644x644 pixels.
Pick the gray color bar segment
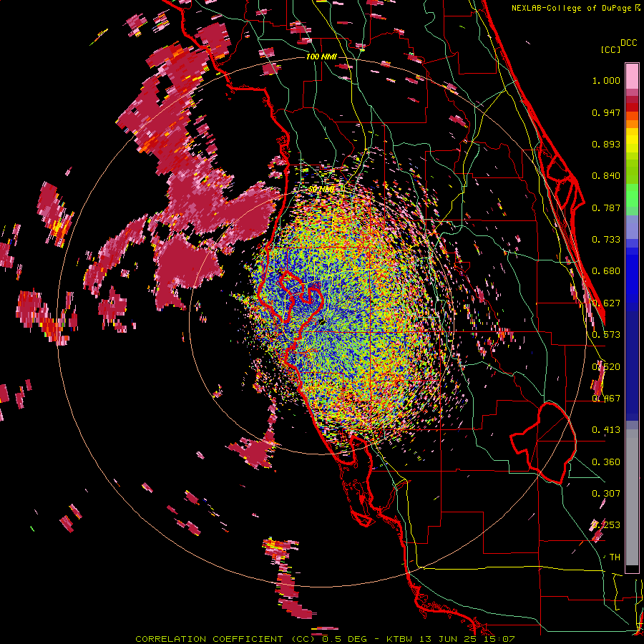coord(632,497)
